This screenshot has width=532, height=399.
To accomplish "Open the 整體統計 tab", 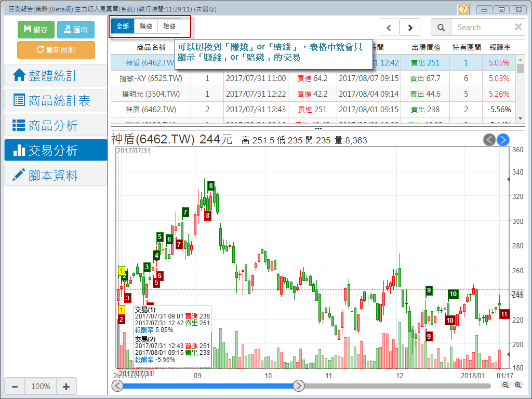I will coord(55,75).
